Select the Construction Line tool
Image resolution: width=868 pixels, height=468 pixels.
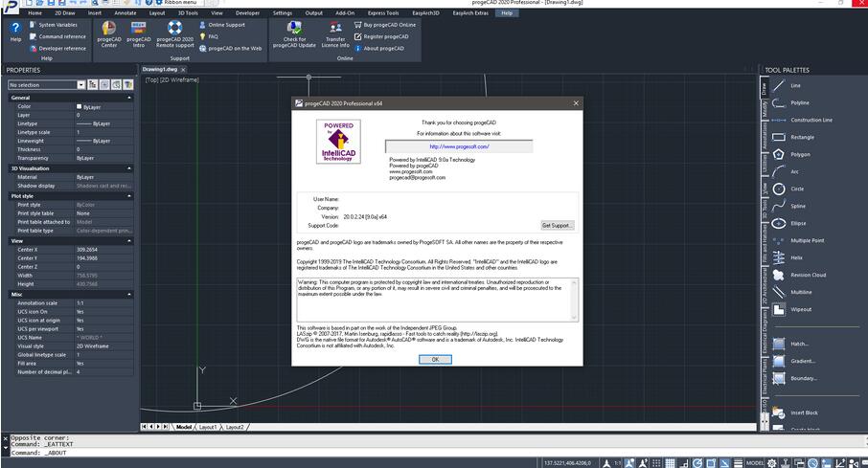(x=802, y=120)
